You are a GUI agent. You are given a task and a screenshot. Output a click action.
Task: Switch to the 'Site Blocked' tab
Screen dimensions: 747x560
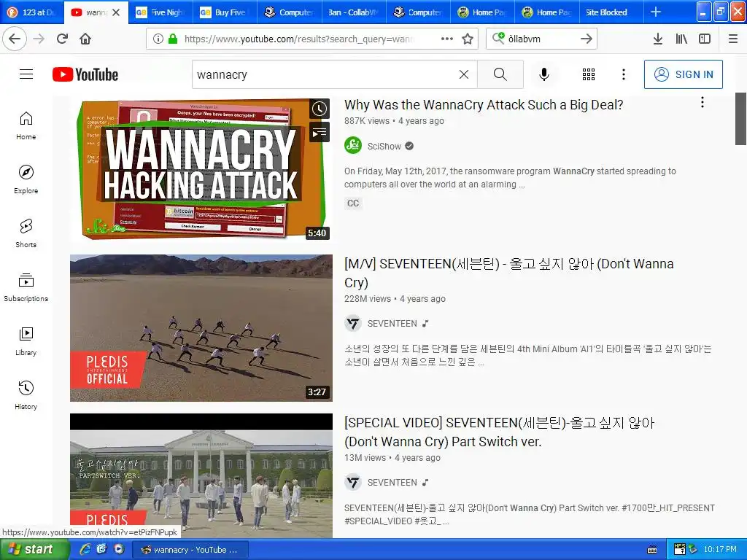[611, 12]
